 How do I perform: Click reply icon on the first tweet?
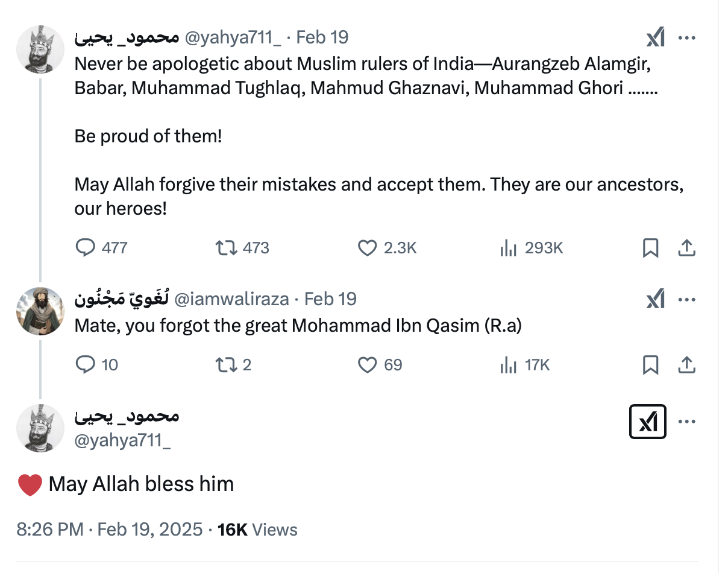point(86,248)
